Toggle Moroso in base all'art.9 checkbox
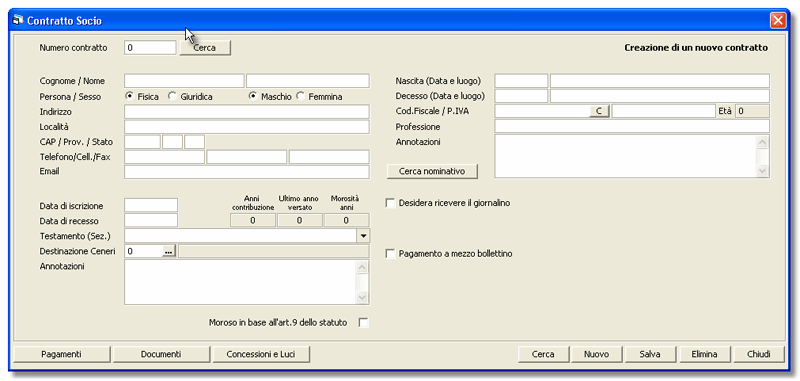Screen dimensions: 800x381 pos(363,322)
